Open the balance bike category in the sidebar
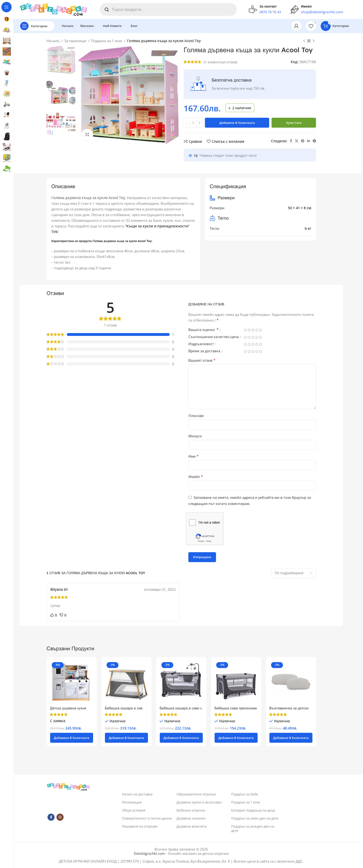The width and height of the screenshot is (363, 868). click(6, 104)
